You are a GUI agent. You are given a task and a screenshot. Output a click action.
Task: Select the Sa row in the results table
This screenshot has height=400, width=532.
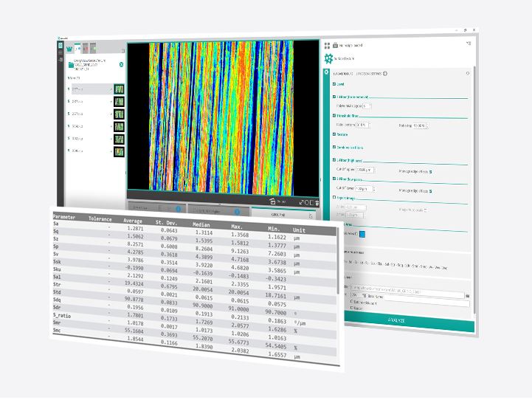point(194,230)
